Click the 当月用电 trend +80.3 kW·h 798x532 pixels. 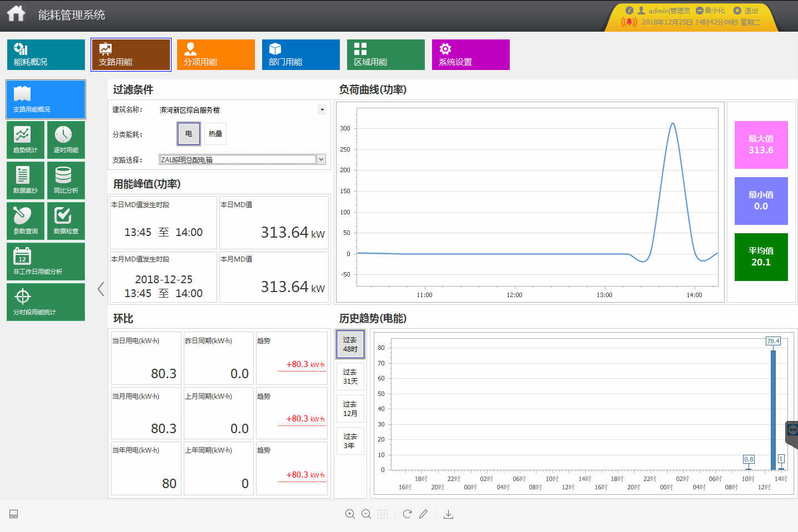pos(305,419)
